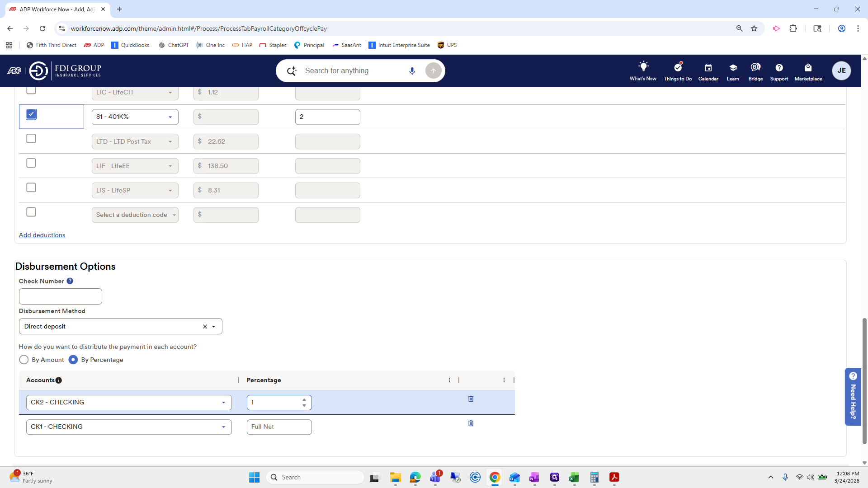Image resolution: width=868 pixels, height=488 pixels.
Task: Open the Disbursement Method dropdown
Action: [214, 326]
